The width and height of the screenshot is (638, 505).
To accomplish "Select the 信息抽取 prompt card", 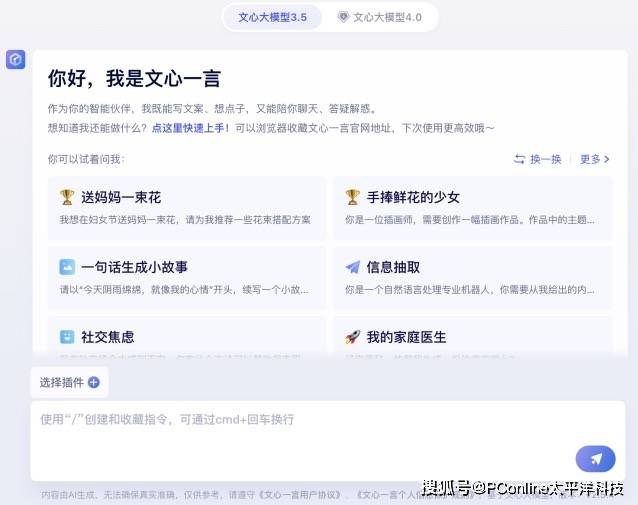I will (473, 278).
